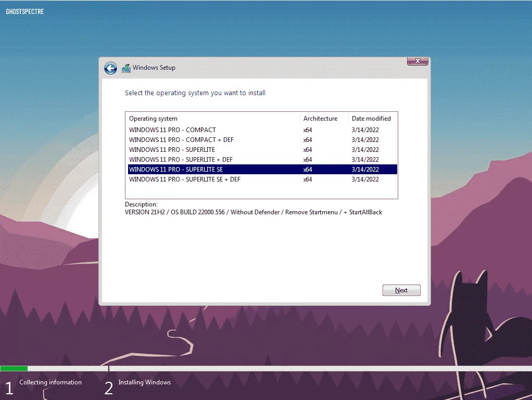This screenshot has height=400, width=532.
Task: Click the setup progress bar green segment
Action: pyautogui.click(x=14, y=368)
